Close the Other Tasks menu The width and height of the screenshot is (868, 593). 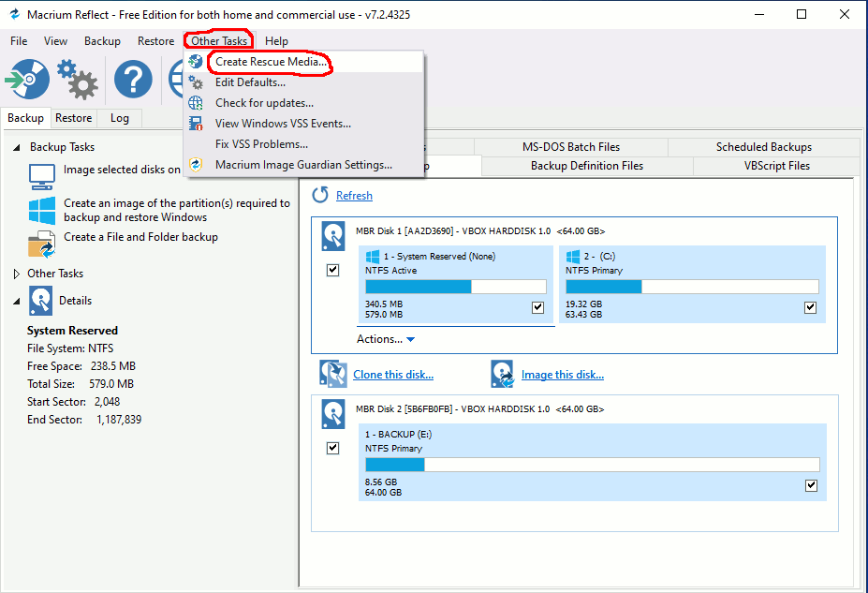(x=219, y=41)
